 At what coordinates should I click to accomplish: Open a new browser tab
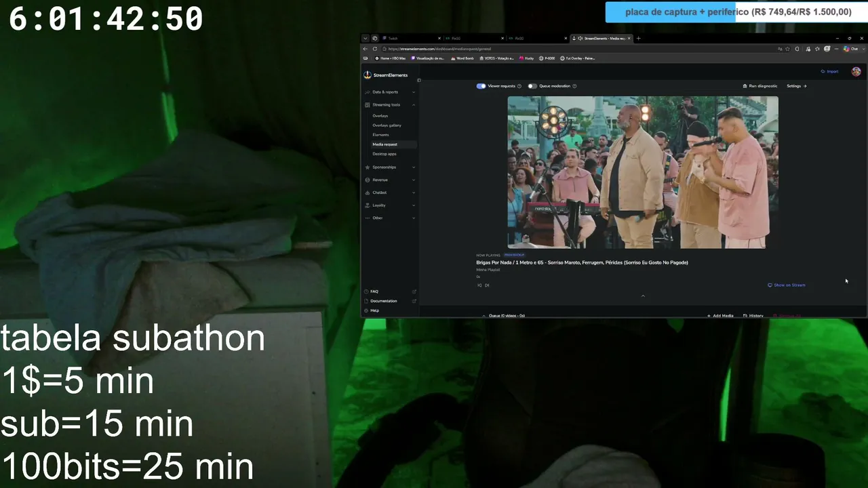[x=638, y=38]
